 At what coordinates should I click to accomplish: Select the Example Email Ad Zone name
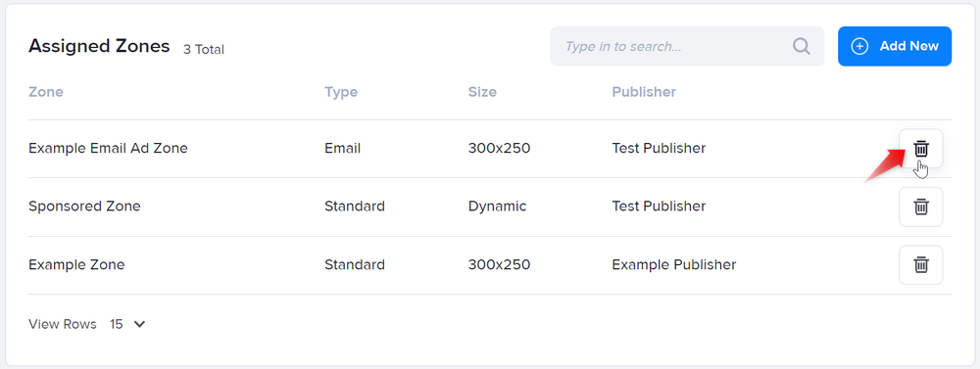(x=108, y=148)
